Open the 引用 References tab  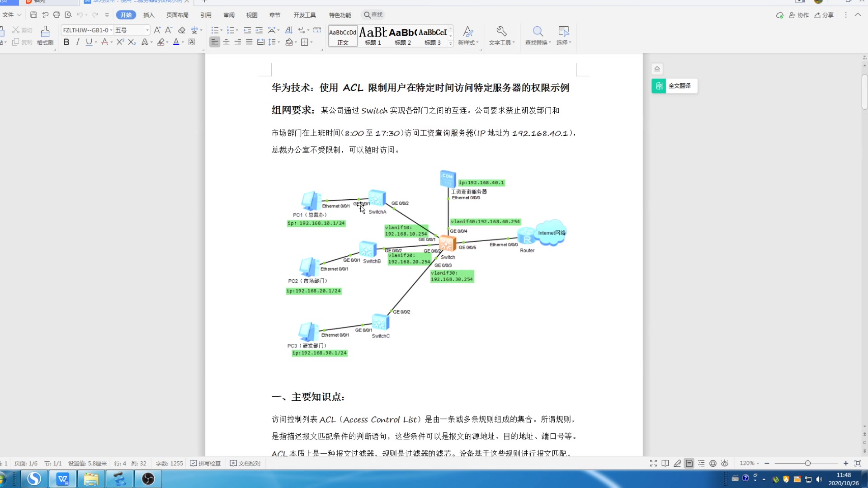[206, 15]
